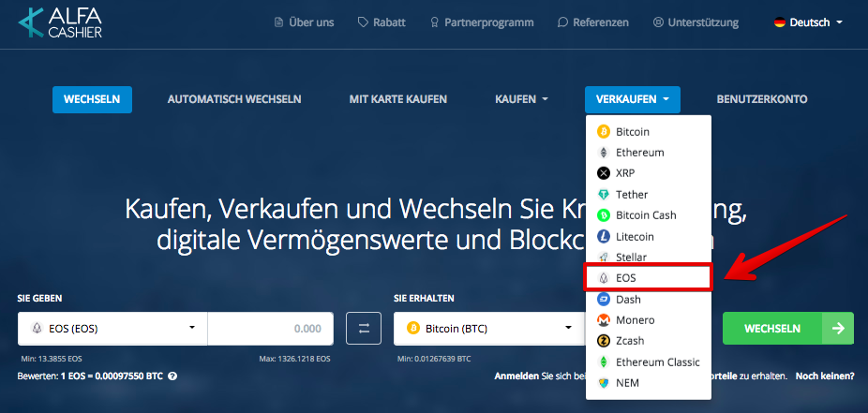Click the EOS amount input field

(271, 329)
